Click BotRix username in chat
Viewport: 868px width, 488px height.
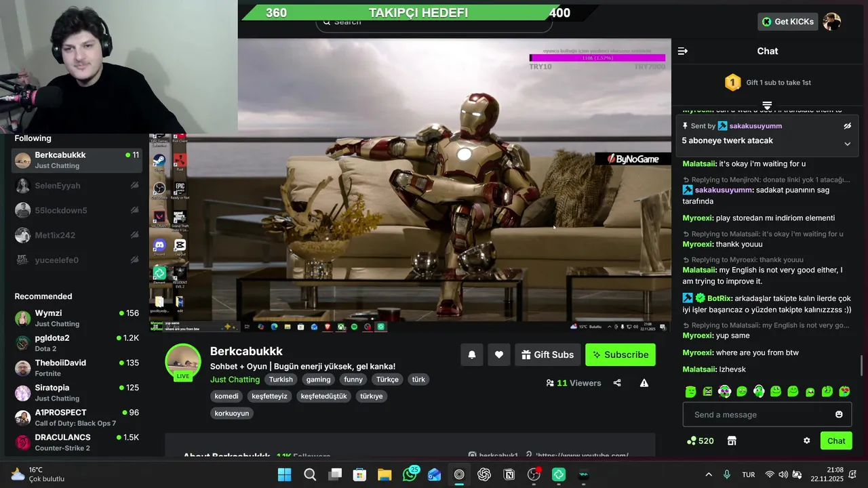[719, 298]
